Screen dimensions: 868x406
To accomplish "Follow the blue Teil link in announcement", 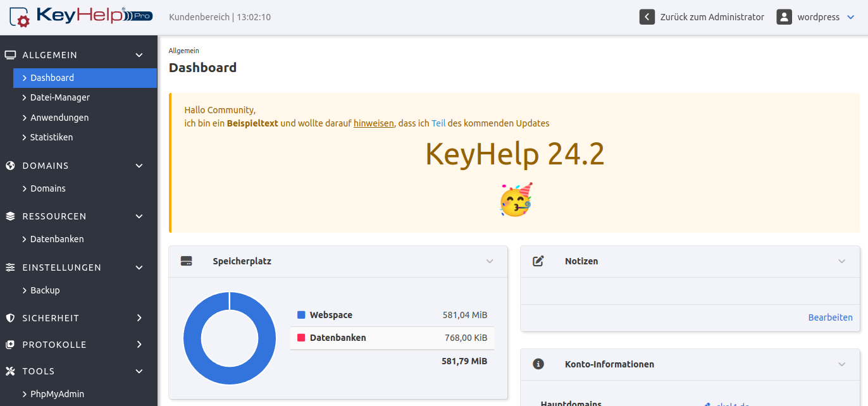I will coord(438,123).
